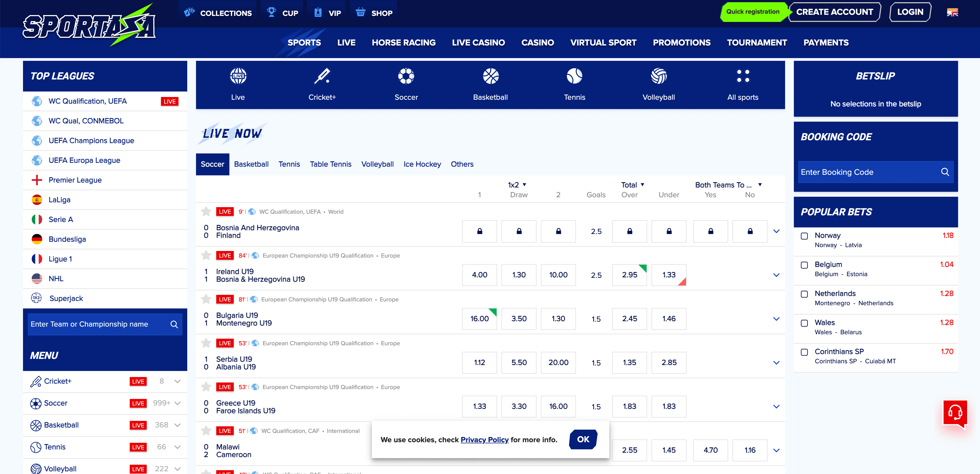
Task: Favorite the Ireland U19 match star
Action: (x=206, y=255)
